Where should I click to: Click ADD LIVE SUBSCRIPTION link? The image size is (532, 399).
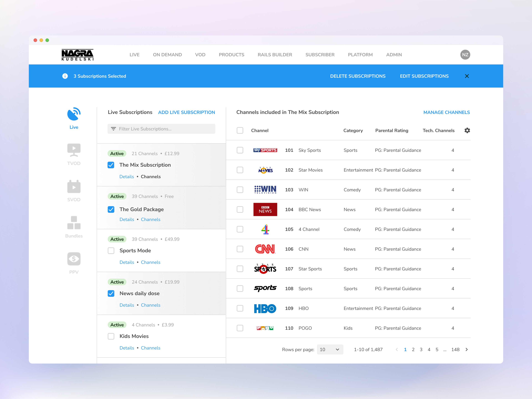tap(186, 112)
